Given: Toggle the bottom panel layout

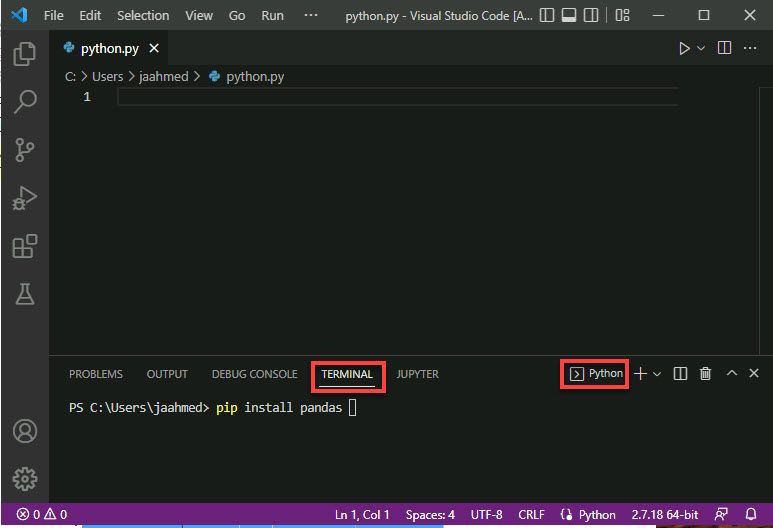Looking at the screenshot, I should pyautogui.click(x=569, y=15).
